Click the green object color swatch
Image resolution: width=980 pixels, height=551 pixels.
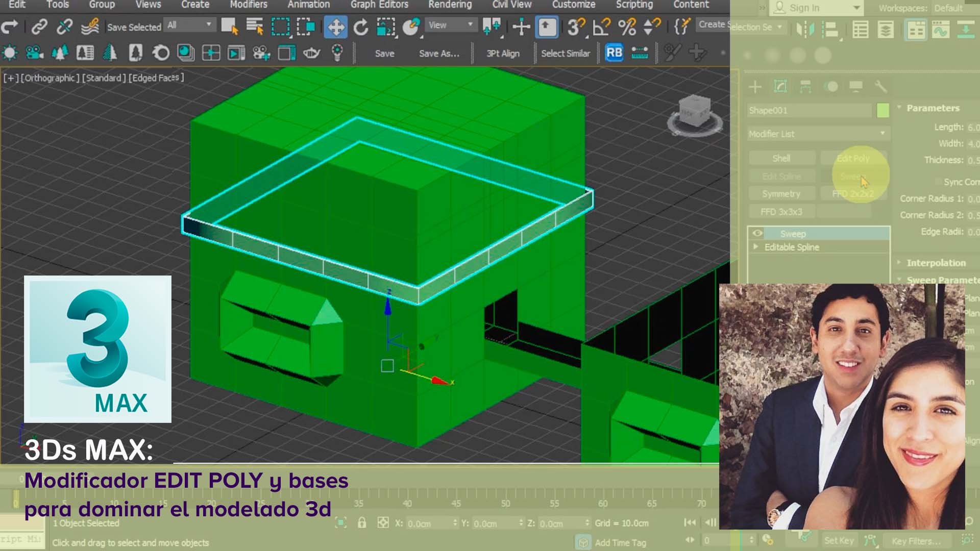point(883,110)
